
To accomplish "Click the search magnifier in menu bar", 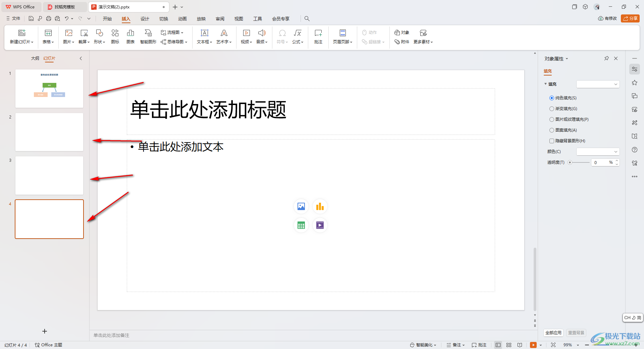I will coord(307,19).
